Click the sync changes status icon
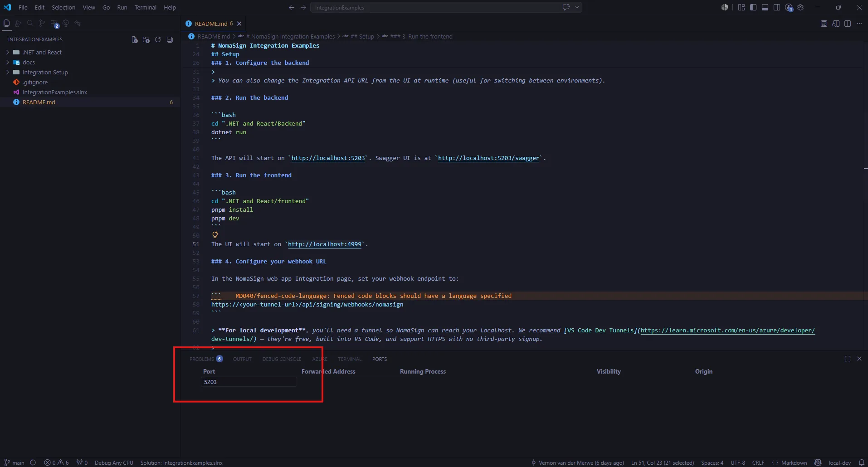The image size is (868, 467). pos(33,462)
